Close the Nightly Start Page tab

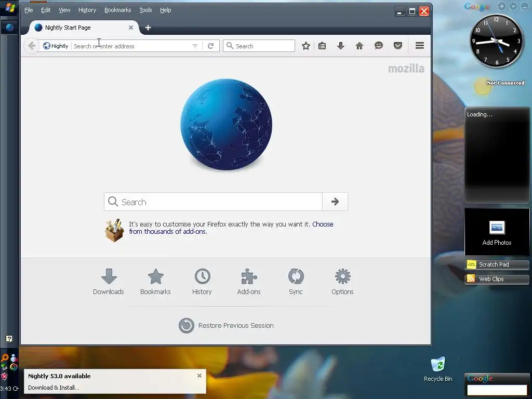[130, 28]
